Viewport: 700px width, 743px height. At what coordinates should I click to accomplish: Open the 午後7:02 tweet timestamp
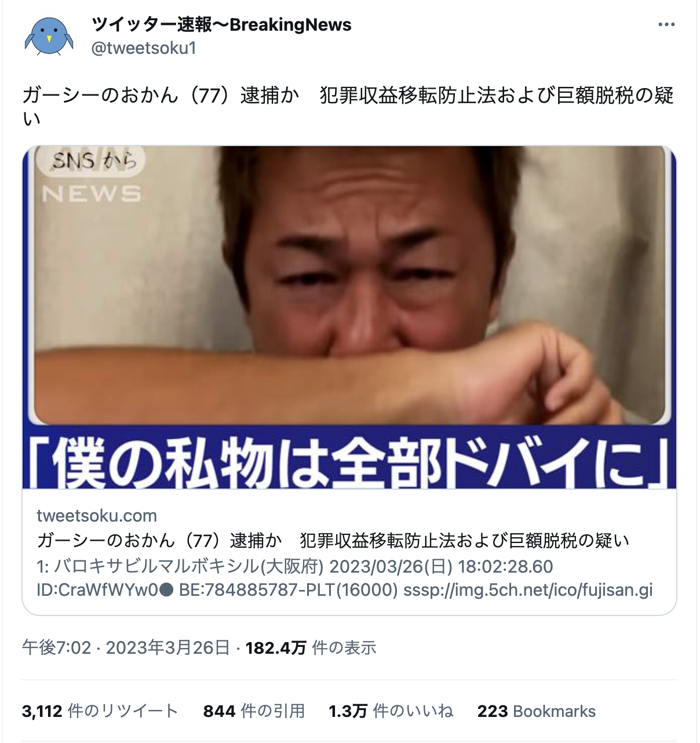57,647
